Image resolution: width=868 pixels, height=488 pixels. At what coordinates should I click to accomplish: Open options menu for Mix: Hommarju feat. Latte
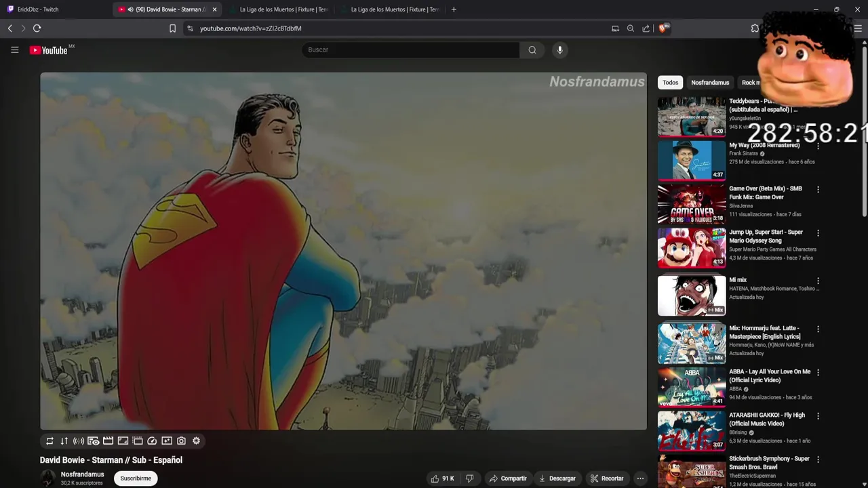pos(818,329)
